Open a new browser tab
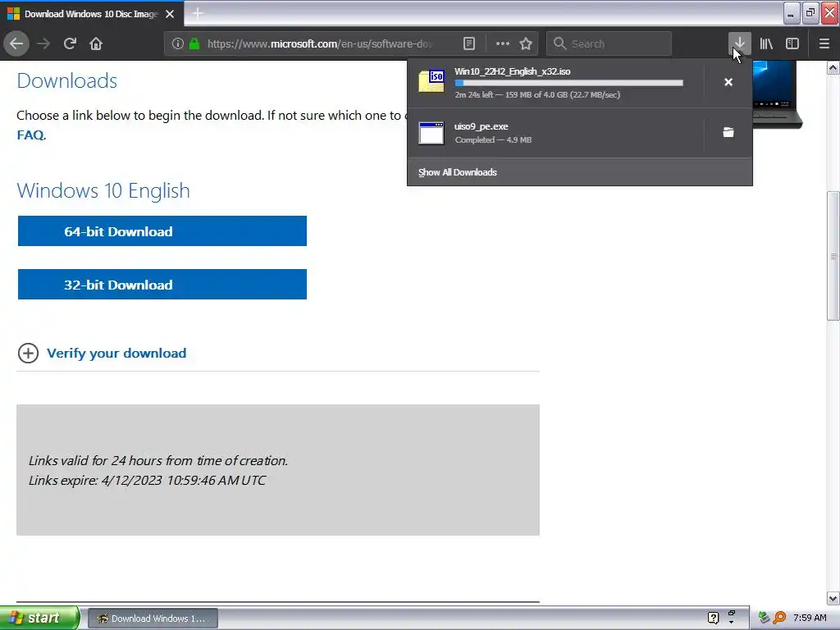 pos(198,13)
